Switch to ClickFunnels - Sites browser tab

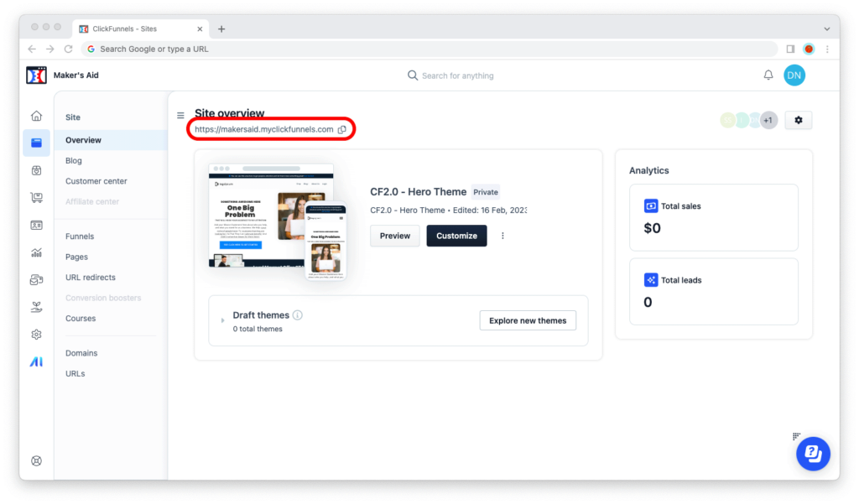[x=140, y=29]
